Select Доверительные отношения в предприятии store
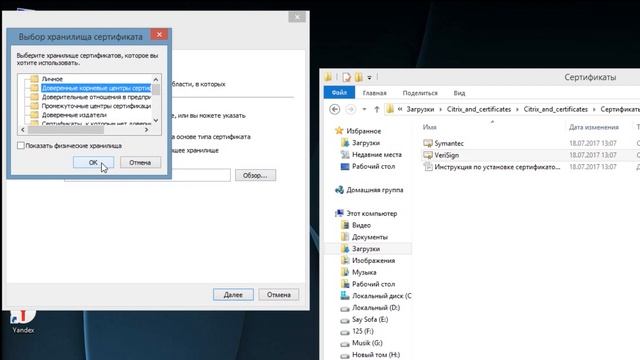 point(96,97)
